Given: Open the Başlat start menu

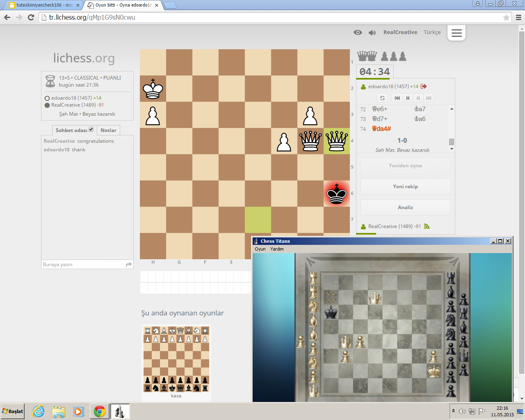Looking at the screenshot, I should tap(13, 411).
